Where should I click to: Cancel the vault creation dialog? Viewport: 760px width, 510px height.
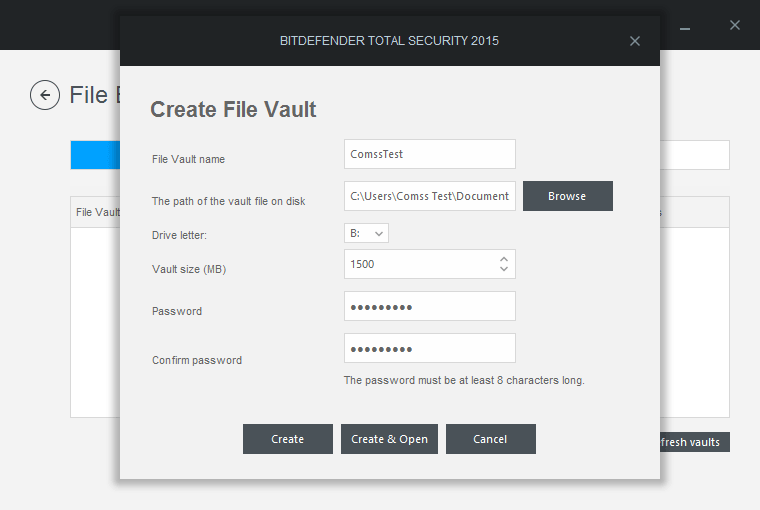[491, 439]
